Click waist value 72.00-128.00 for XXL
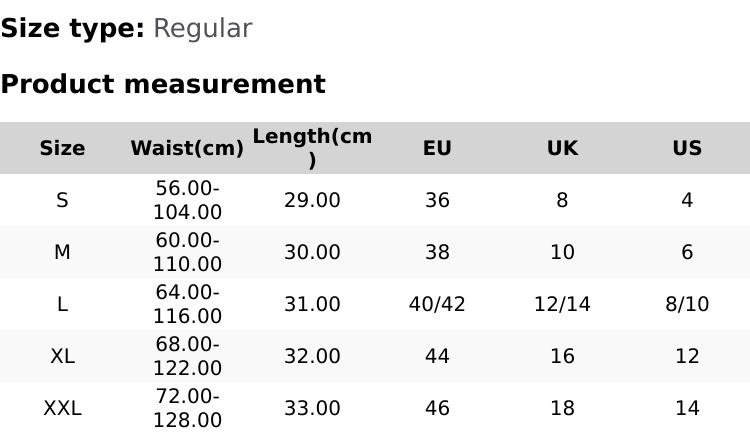750x434 pixels. (x=187, y=408)
